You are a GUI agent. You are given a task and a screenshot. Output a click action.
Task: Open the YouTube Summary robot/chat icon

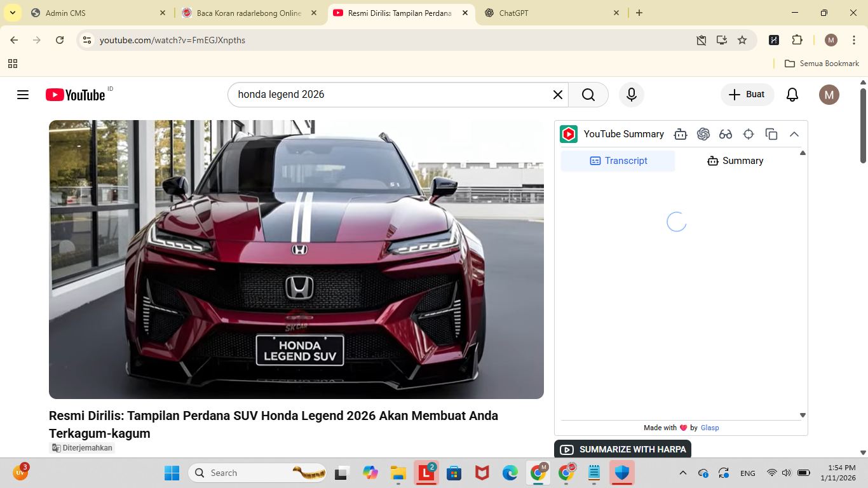pyautogui.click(x=681, y=134)
